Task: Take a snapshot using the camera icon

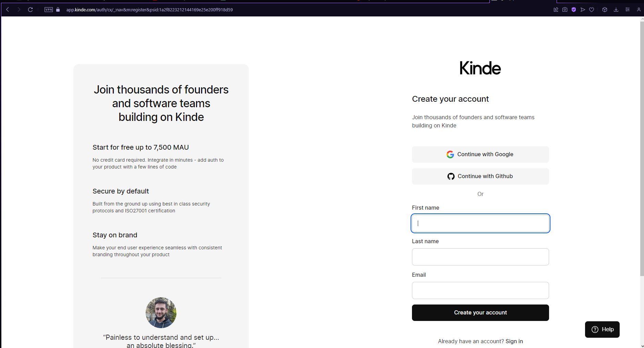Action: [x=565, y=10]
